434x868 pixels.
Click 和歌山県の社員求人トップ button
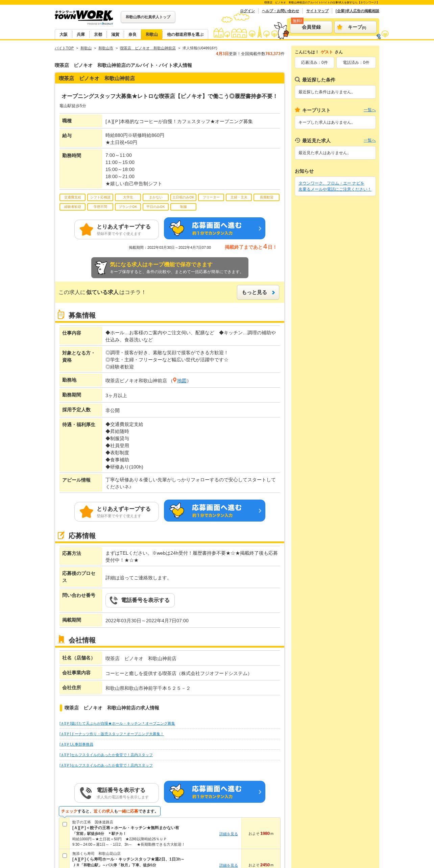coord(148,17)
